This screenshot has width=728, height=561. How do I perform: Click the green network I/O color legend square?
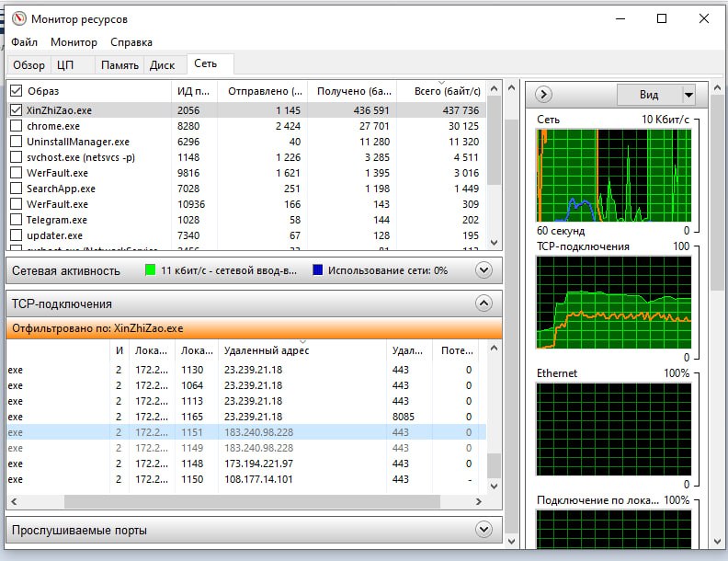[151, 269]
